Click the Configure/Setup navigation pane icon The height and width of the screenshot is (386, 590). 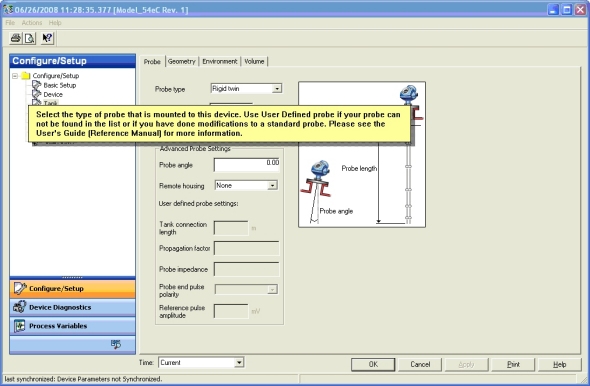(20, 288)
